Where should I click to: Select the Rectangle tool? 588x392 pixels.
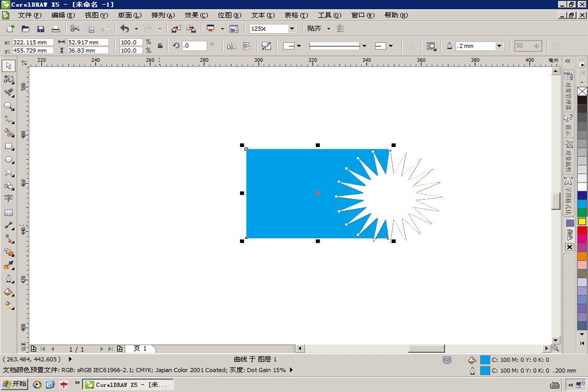9,146
